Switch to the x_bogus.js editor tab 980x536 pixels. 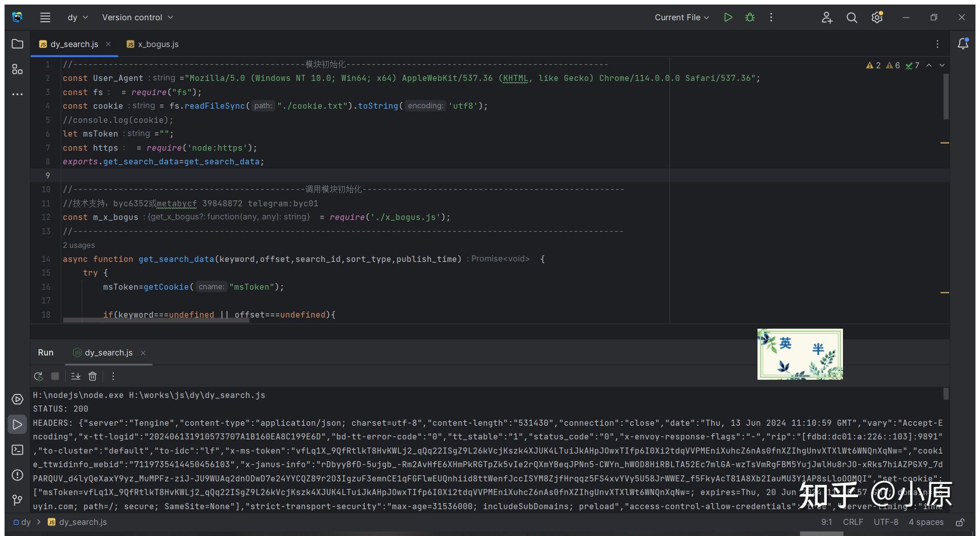[153, 44]
